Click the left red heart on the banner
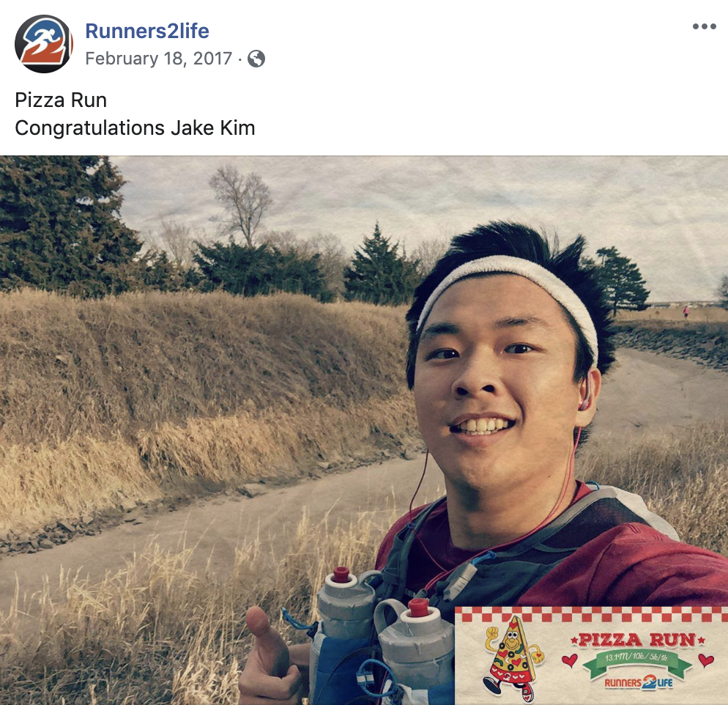 (x=570, y=660)
